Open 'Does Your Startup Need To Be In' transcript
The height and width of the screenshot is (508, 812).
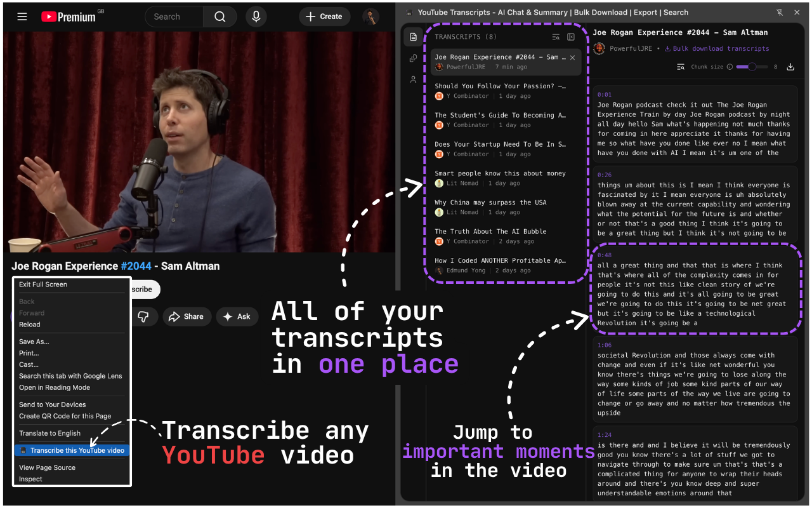tap(506, 149)
